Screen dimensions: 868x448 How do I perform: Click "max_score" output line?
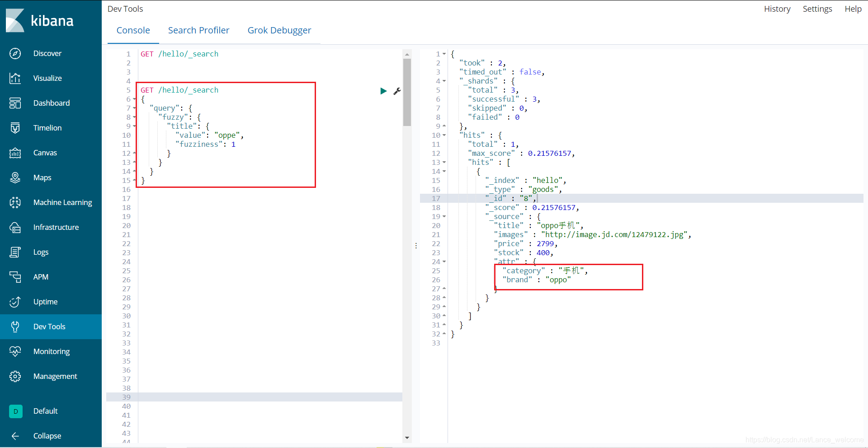click(x=521, y=153)
